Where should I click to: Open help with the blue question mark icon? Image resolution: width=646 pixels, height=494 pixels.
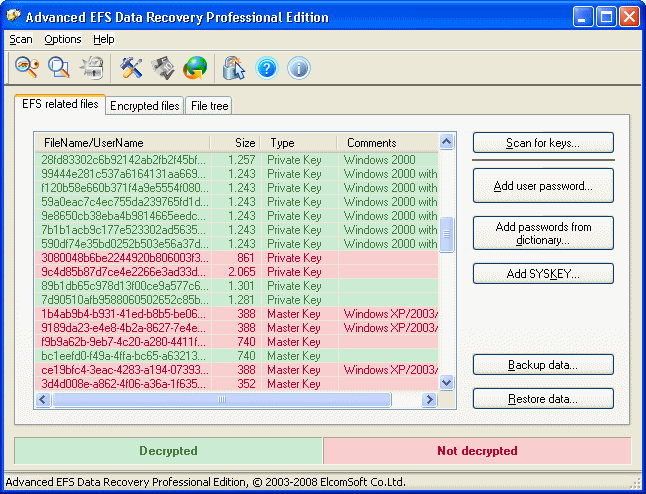pos(266,67)
